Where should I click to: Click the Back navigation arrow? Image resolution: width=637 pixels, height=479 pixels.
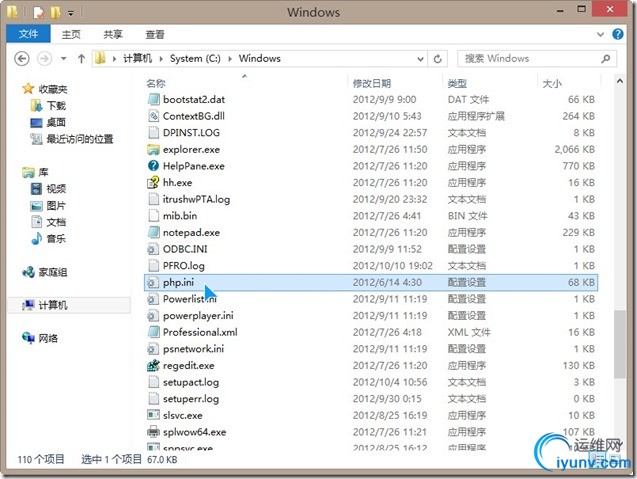[x=22, y=59]
